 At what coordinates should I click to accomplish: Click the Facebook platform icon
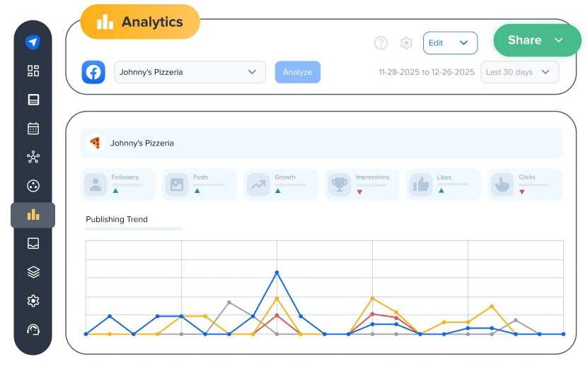pyautogui.click(x=93, y=72)
